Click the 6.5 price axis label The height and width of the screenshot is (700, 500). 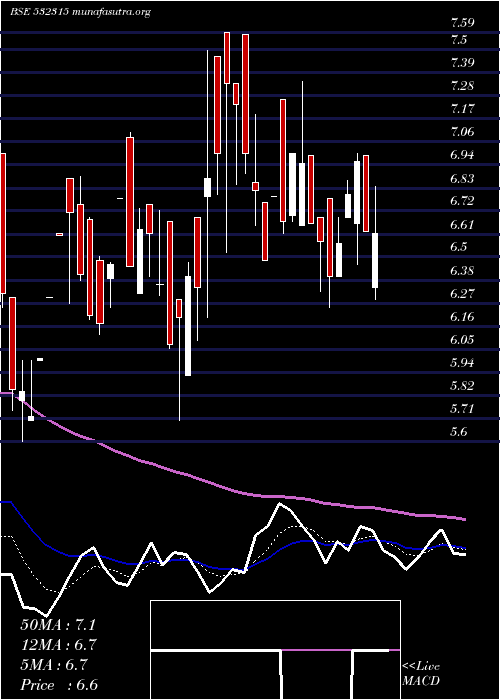(x=459, y=247)
